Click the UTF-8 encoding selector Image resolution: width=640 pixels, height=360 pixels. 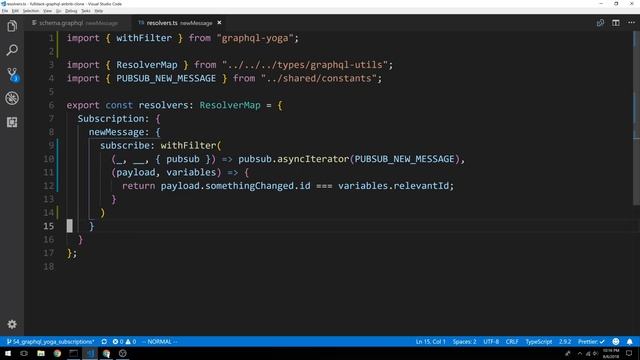point(491,342)
